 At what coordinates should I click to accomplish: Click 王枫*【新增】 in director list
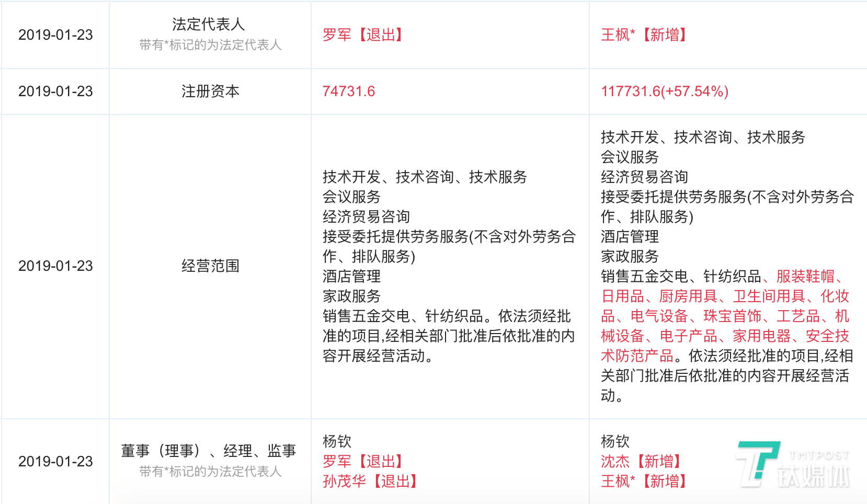point(645,481)
